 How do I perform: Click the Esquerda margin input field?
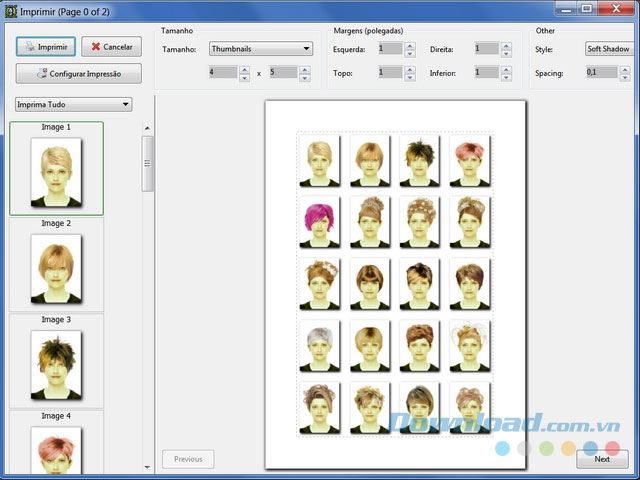(389, 48)
